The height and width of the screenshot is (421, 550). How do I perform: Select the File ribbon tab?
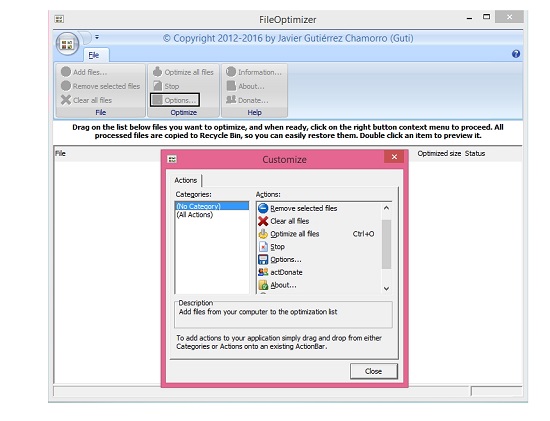click(94, 55)
